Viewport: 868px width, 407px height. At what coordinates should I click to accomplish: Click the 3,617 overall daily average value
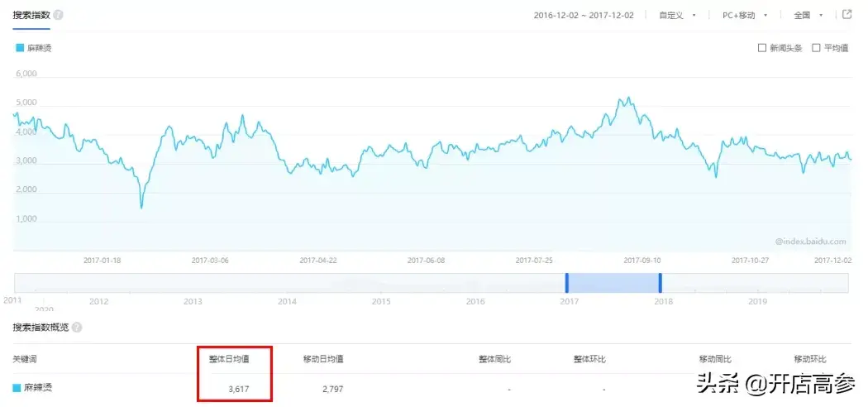pos(239,388)
